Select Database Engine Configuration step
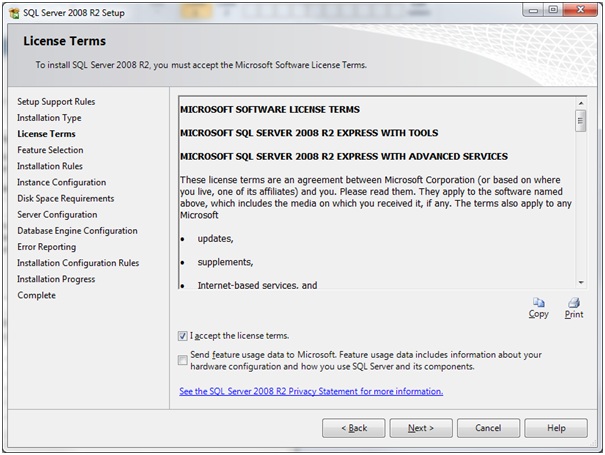This screenshot has width=605, height=455. (77, 231)
